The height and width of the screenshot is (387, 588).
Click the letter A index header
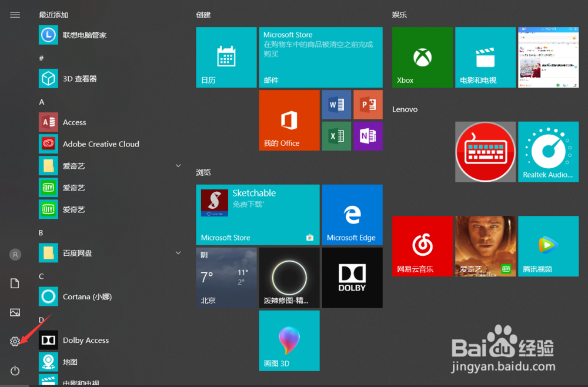[x=42, y=102]
